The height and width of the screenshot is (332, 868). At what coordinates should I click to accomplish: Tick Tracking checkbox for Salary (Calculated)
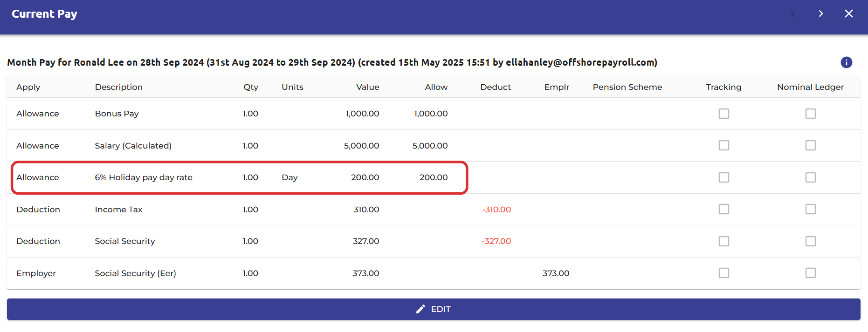(723, 145)
